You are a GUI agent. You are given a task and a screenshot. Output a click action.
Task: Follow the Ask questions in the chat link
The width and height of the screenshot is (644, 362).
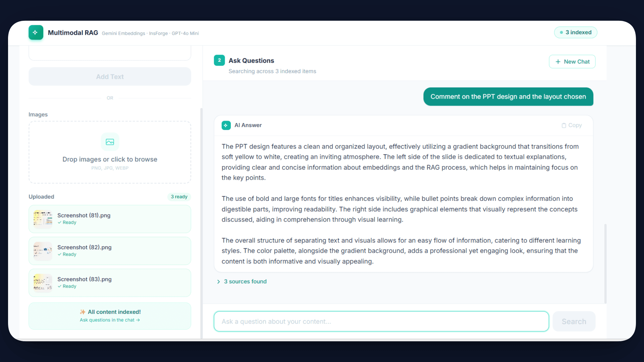pos(110,320)
